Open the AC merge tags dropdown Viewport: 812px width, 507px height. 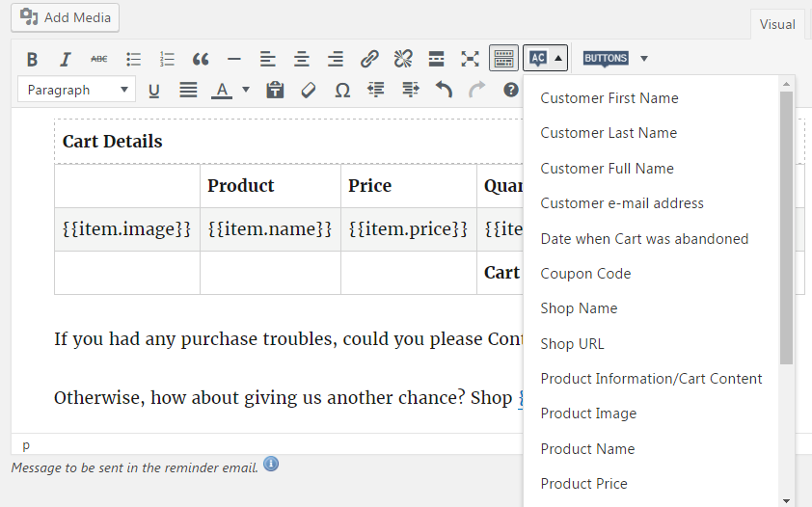coord(545,58)
